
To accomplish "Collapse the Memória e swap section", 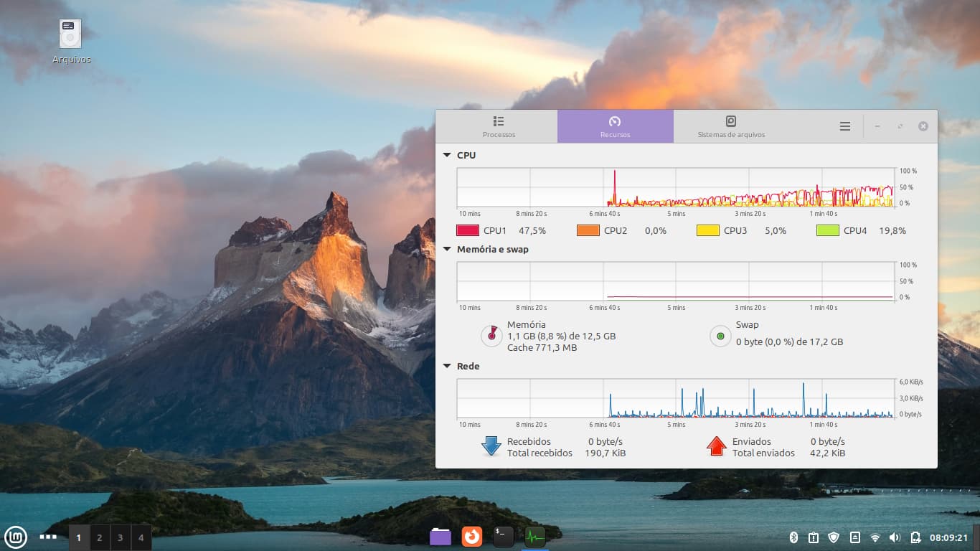I will pos(447,250).
